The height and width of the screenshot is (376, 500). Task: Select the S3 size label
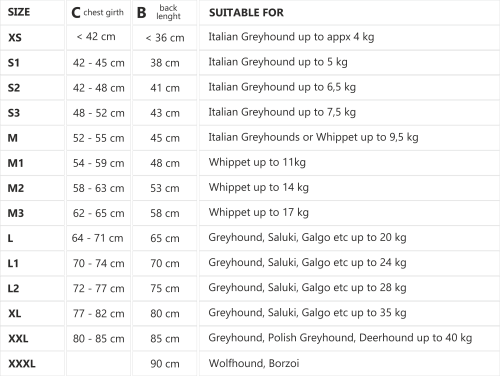14,113
